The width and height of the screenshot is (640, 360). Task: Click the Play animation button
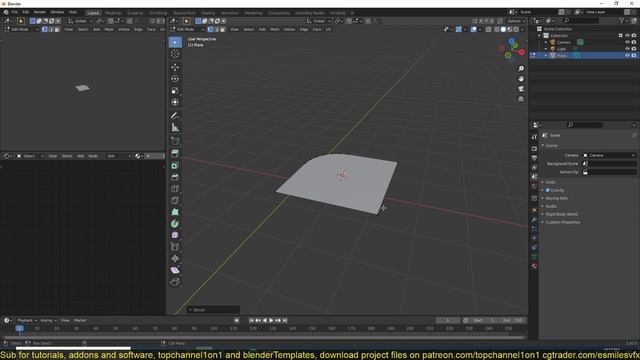click(271, 320)
